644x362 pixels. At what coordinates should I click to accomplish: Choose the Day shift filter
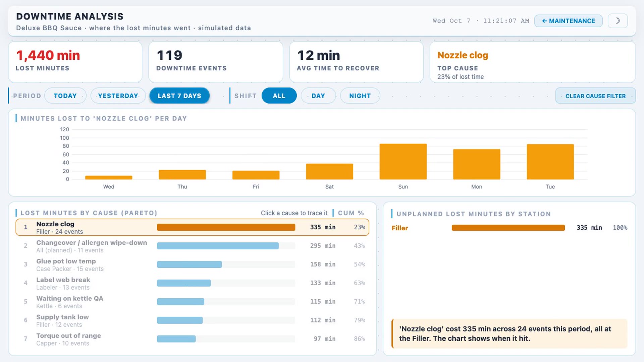tap(318, 96)
